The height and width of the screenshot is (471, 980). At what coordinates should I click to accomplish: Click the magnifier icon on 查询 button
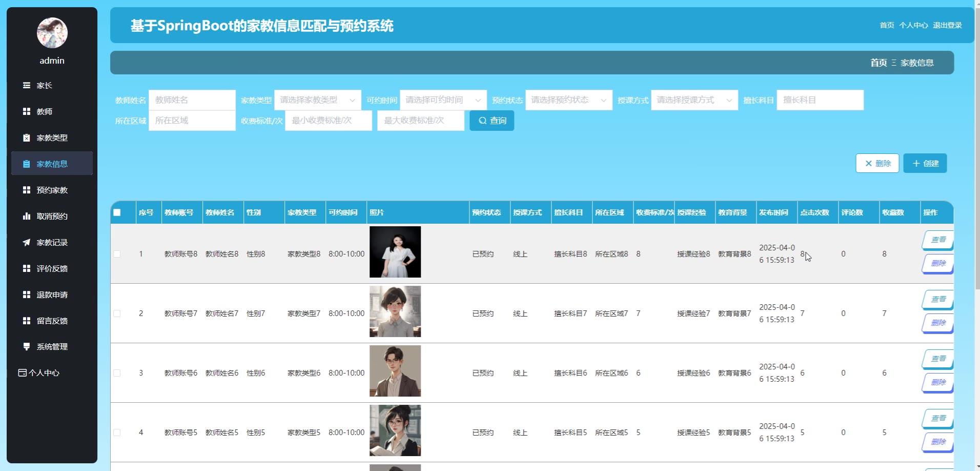[482, 121]
